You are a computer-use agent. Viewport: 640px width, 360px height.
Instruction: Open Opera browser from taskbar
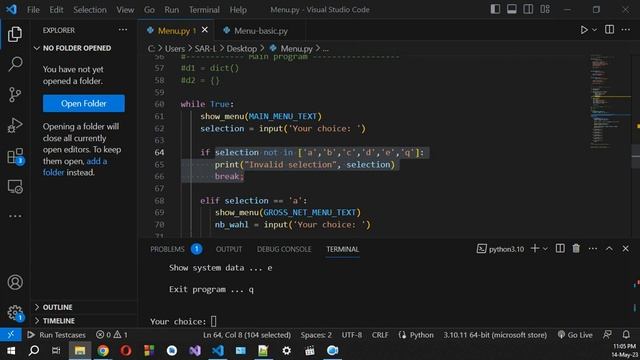126,351
